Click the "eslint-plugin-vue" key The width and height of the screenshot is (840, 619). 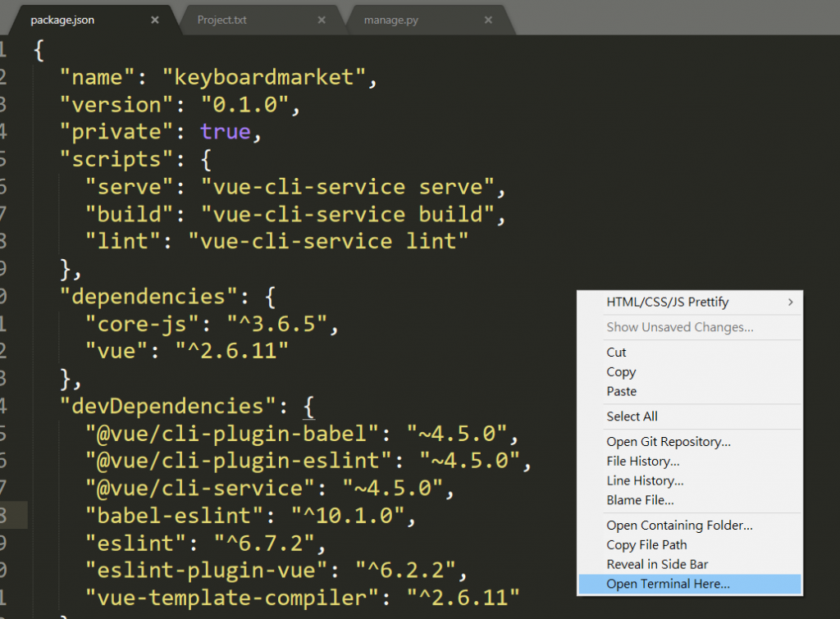point(206,571)
